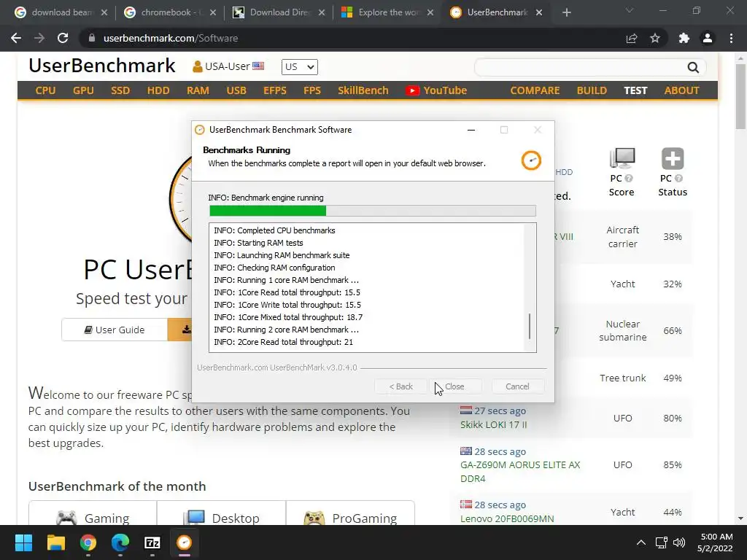Open the share page icon in address bar
747x560 pixels.
coord(632,38)
